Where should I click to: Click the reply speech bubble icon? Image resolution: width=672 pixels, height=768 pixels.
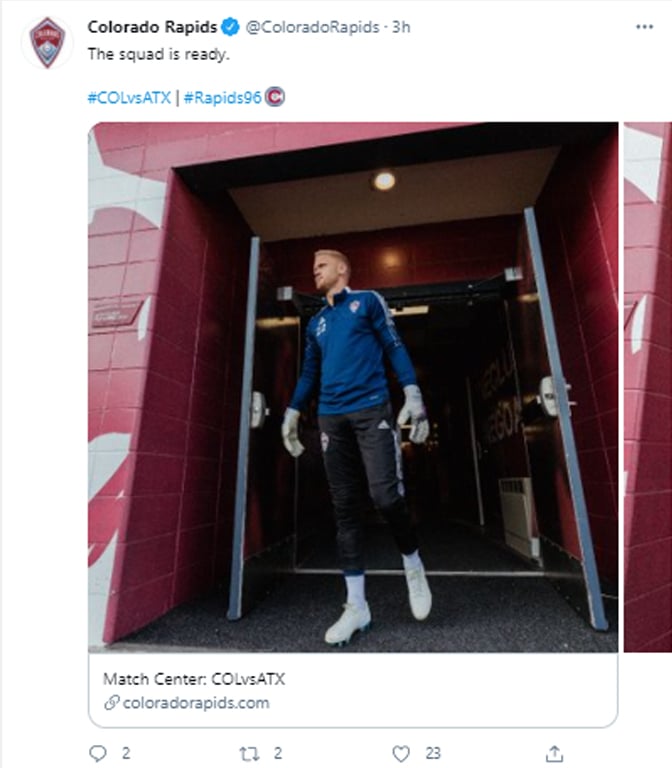(97, 753)
